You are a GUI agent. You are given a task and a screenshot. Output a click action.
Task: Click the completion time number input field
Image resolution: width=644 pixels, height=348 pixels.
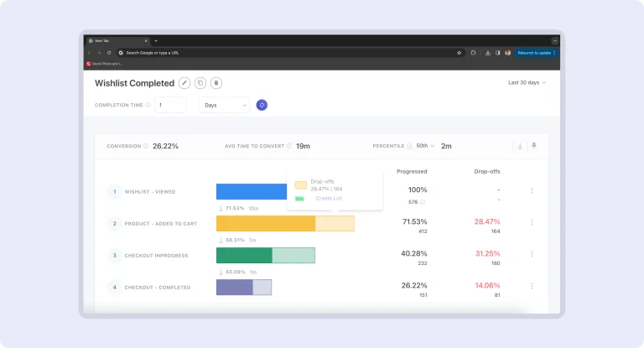[170, 105]
